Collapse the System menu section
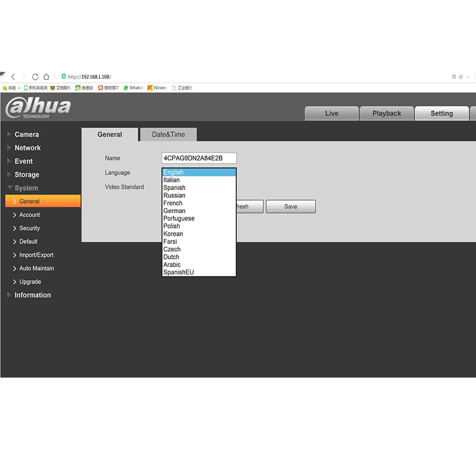Screen dimensions: 476x476 pyautogui.click(x=23, y=188)
